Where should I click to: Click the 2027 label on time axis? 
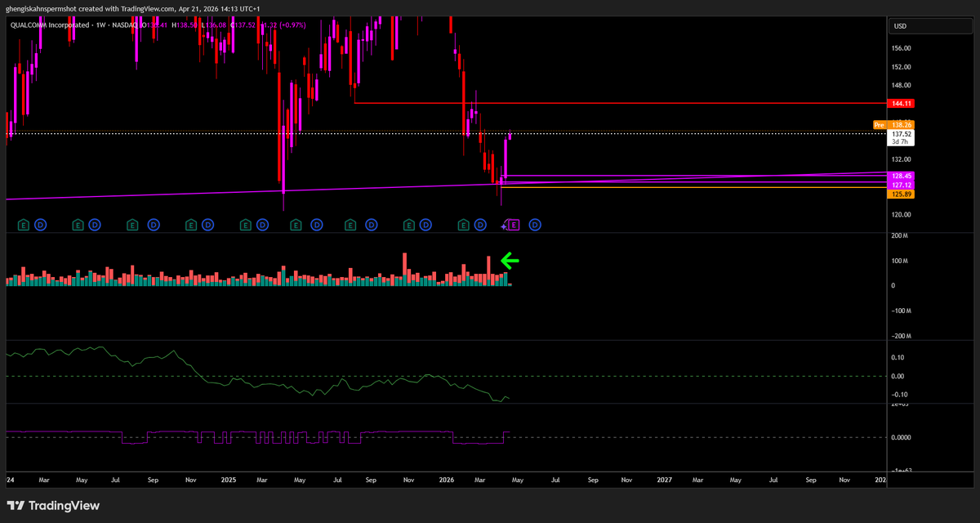664,482
